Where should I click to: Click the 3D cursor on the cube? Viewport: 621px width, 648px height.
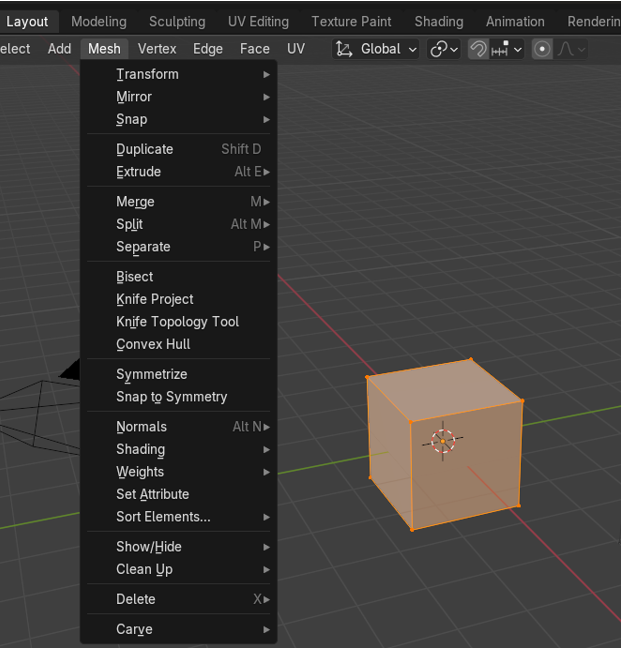(442, 441)
